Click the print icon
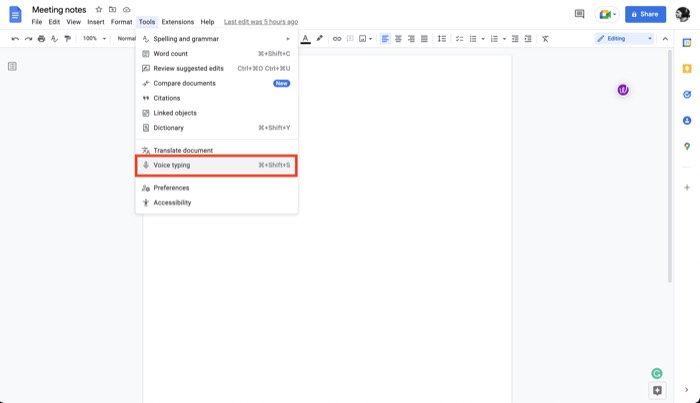Screen dimensions: 700x403 42,39
